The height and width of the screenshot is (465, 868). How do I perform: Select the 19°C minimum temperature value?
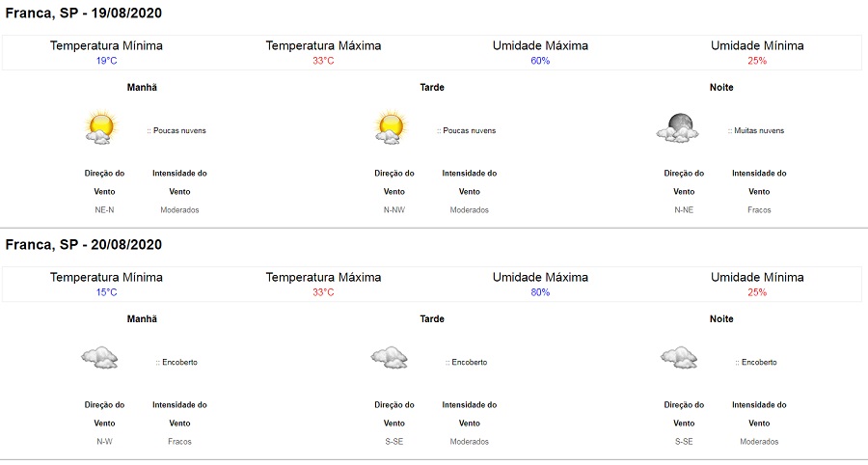pyautogui.click(x=107, y=61)
